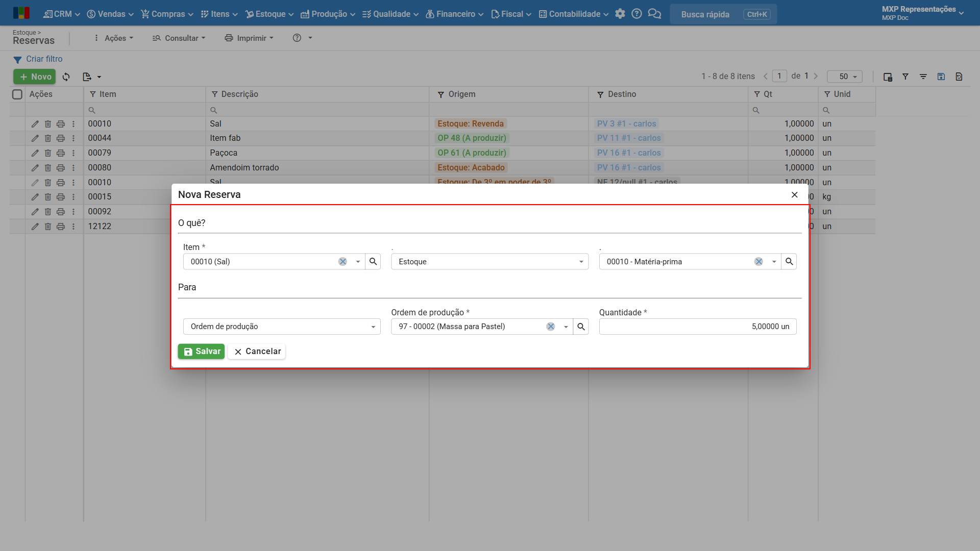Open more options for row 00080
980x551 pixels.
pyautogui.click(x=73, y=168)
